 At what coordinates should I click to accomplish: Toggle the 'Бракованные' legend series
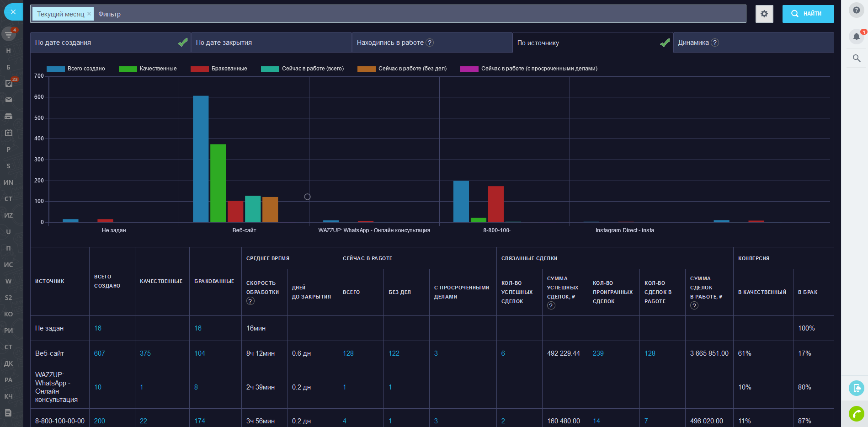click(219, 69)
